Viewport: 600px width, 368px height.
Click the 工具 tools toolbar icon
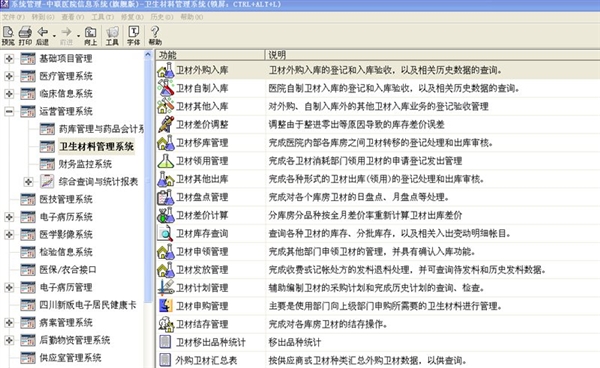(112, 36)
